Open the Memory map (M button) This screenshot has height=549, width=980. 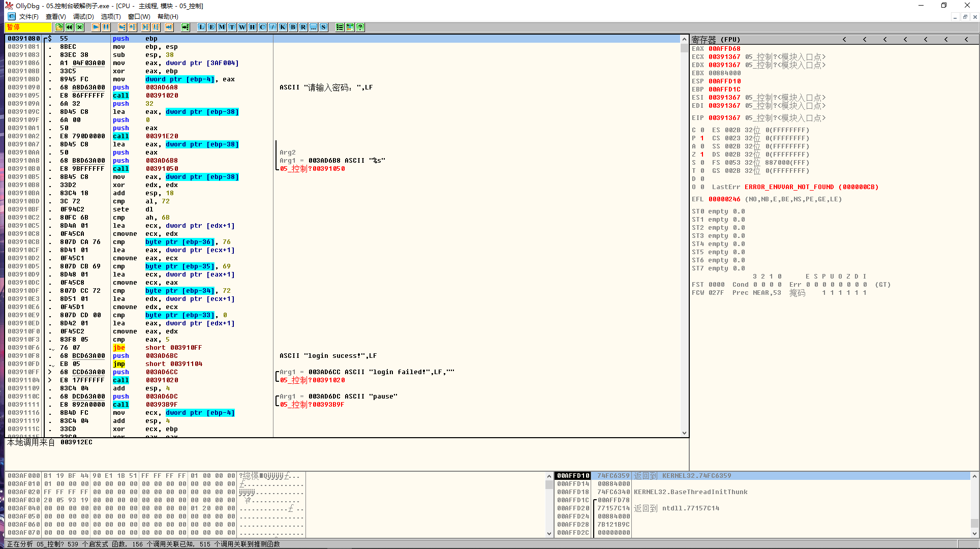tap(222, 27)
